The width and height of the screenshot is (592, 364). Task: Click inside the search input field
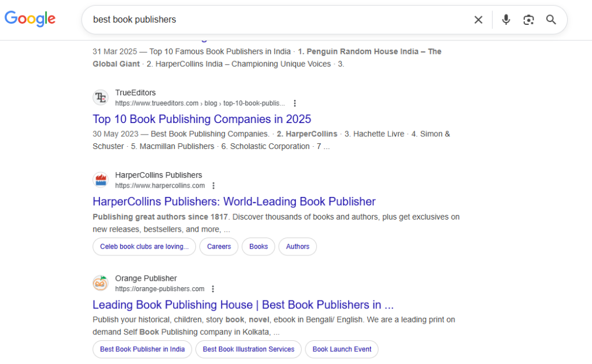click(x=277, y=20)
